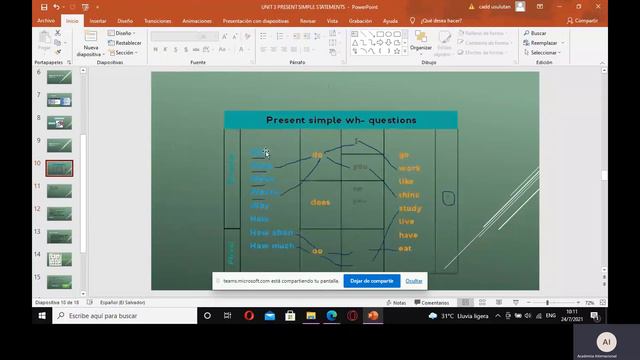
Task: Switch to slide sorter view icon
Action: coord(482,302)
